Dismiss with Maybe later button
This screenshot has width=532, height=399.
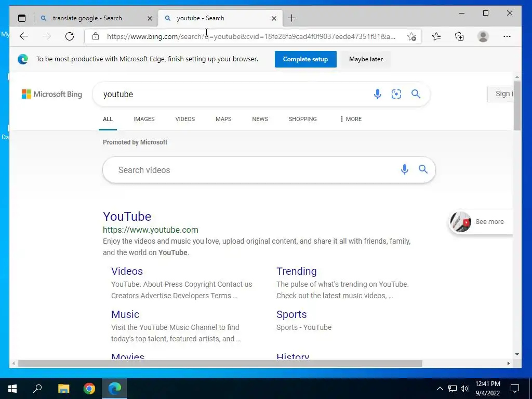[x=366, y=59]
